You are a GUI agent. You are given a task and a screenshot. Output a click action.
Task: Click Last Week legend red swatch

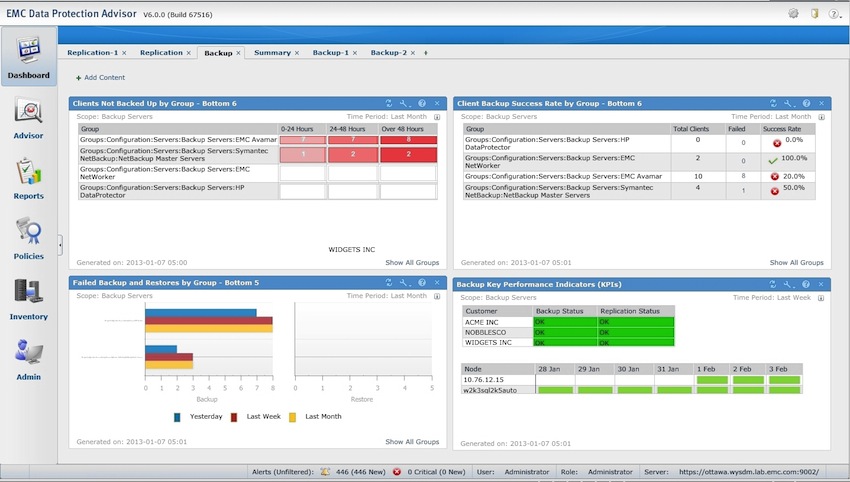pos(234,417)
